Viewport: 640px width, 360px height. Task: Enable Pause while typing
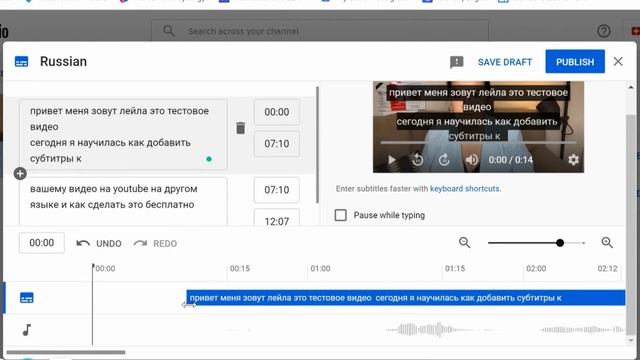(340, 215)
